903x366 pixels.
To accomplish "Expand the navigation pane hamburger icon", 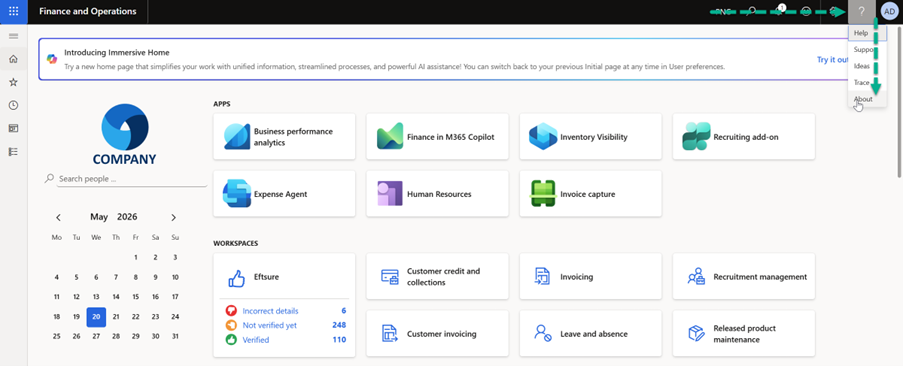I will (14, 36).
